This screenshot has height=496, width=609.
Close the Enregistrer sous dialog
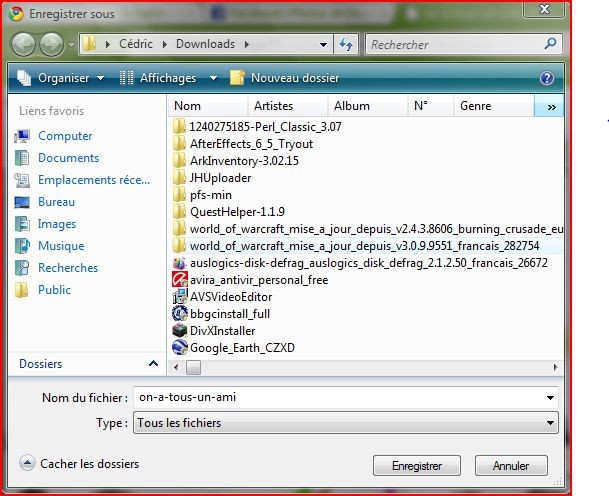click(544, 9)
